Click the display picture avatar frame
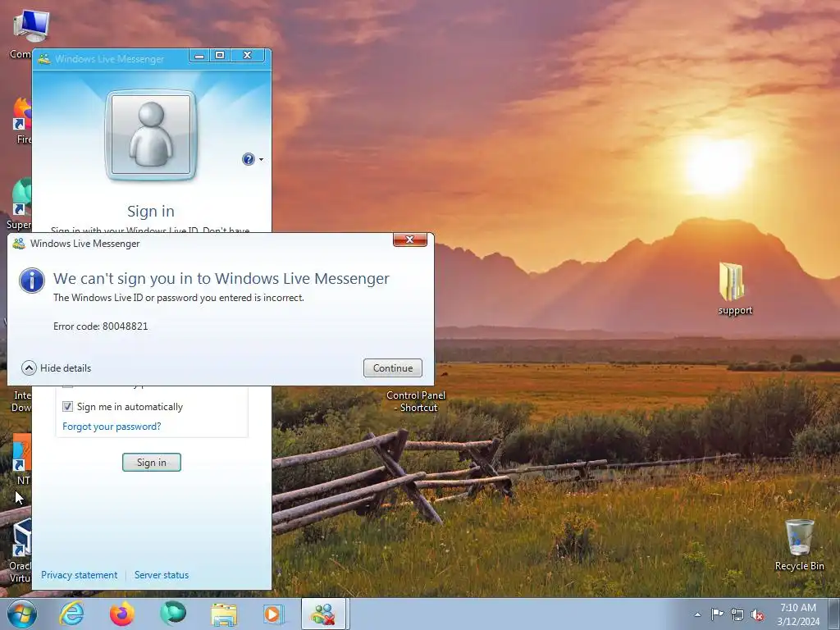Viewport: 840px width, 630px height. tap(151, 135)
